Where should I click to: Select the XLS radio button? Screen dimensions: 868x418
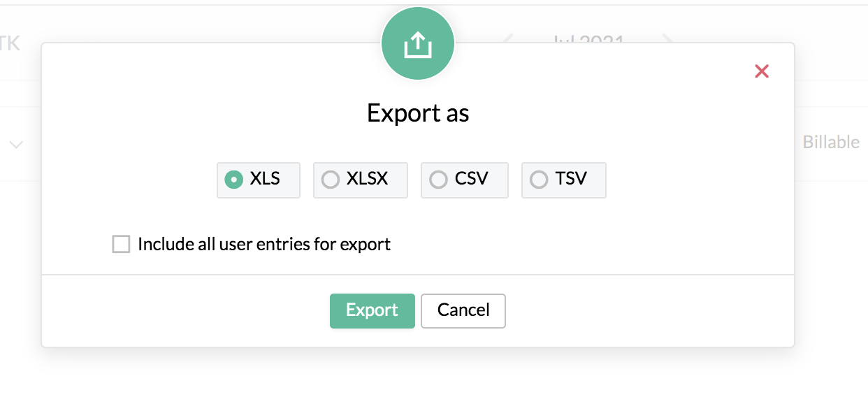click(x=233, y=180)
